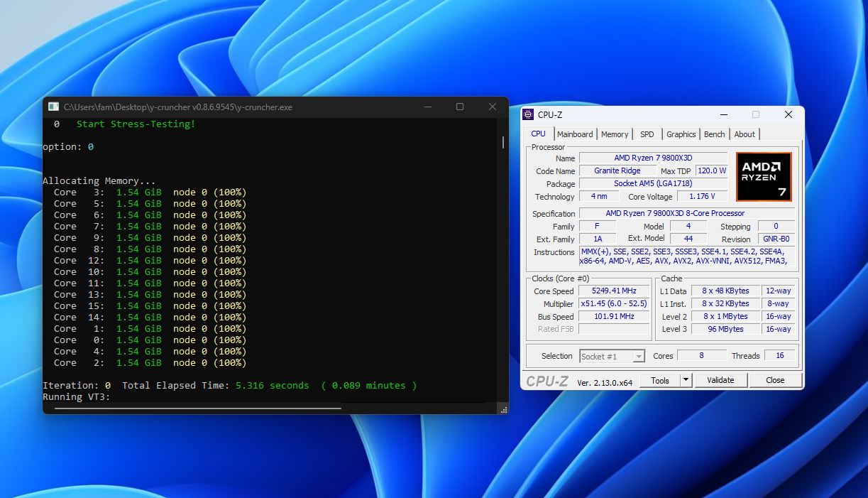Click the CPU-Z title bar app icon
This screenshot has height=498, width=868.
pyautogui.click(x=528, y=114)
